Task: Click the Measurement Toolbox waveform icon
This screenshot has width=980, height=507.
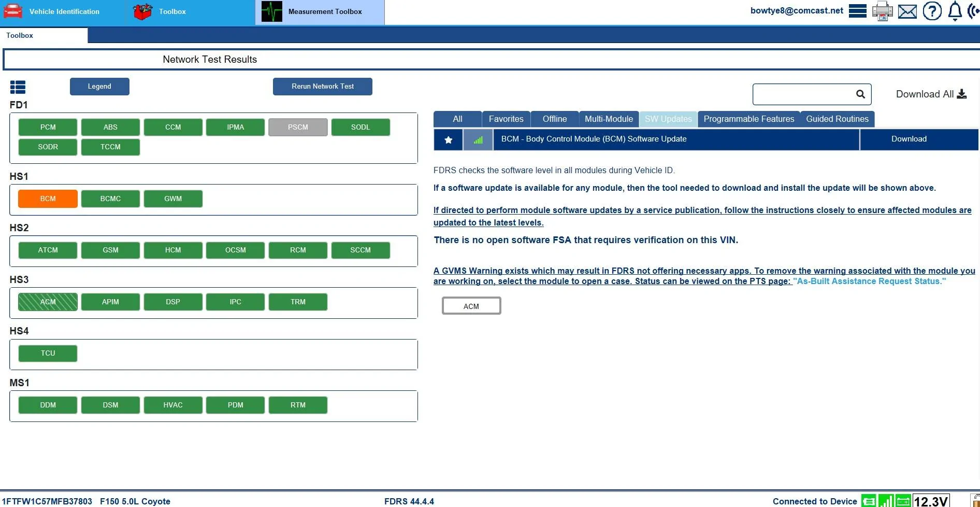Action: click(271, 11)
